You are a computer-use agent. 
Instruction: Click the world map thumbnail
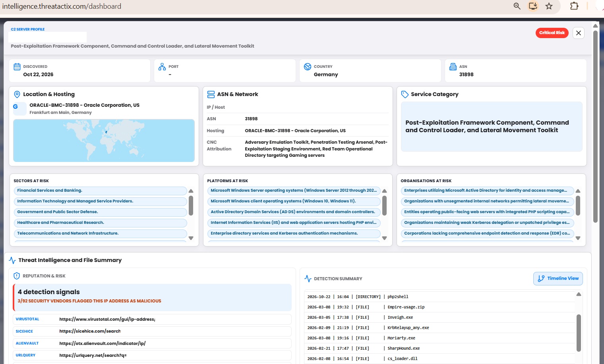(x=104, y=141)
